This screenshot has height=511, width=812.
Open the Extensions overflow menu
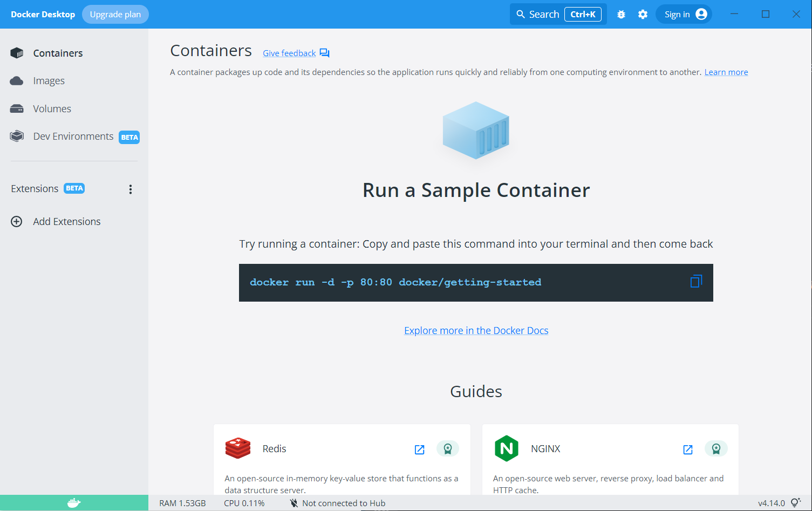coord(130,189)
